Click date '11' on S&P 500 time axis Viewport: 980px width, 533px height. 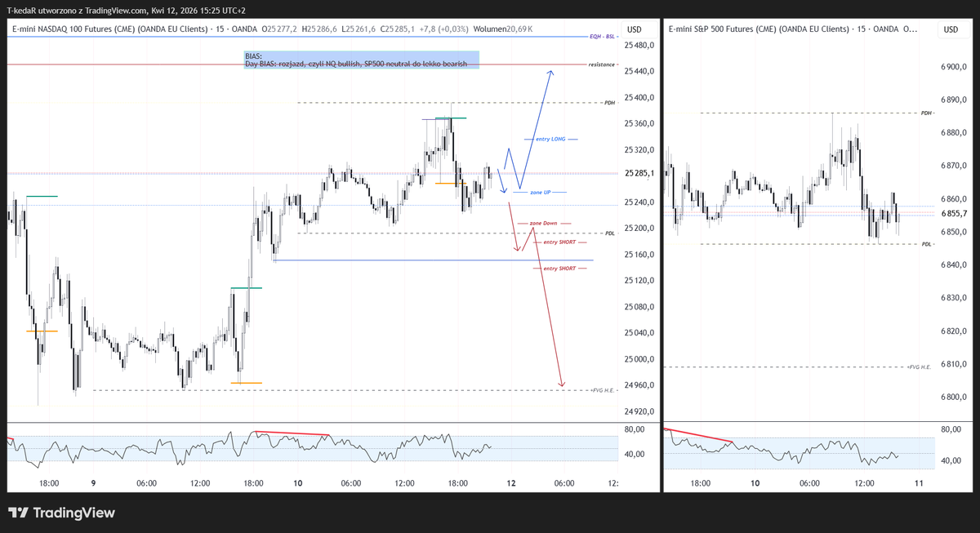(919, 483)
